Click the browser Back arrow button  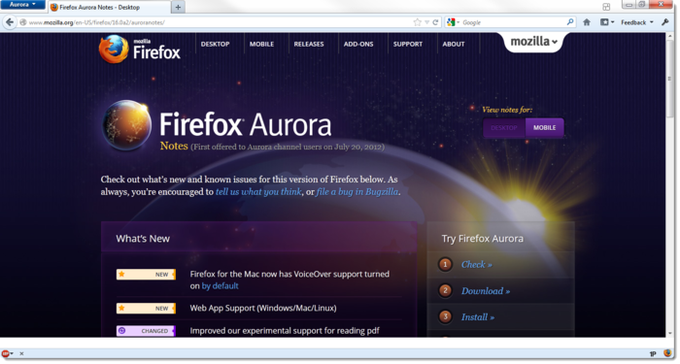click(10, 22)
